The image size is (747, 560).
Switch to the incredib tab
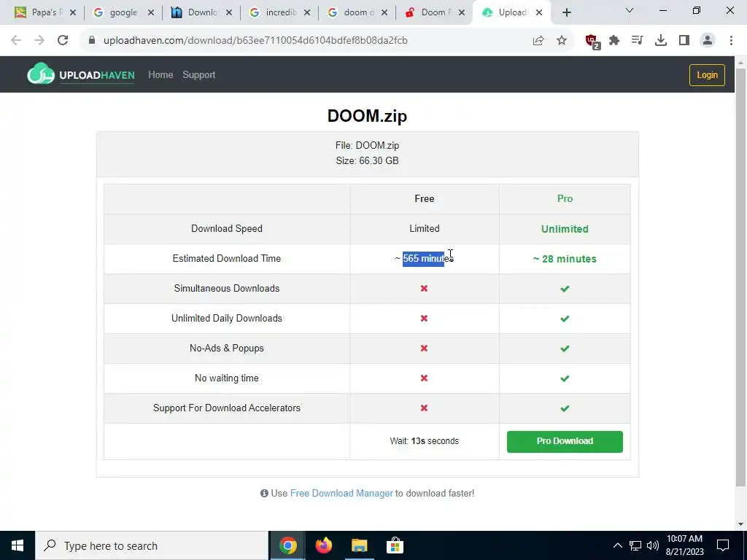(281, 13)
